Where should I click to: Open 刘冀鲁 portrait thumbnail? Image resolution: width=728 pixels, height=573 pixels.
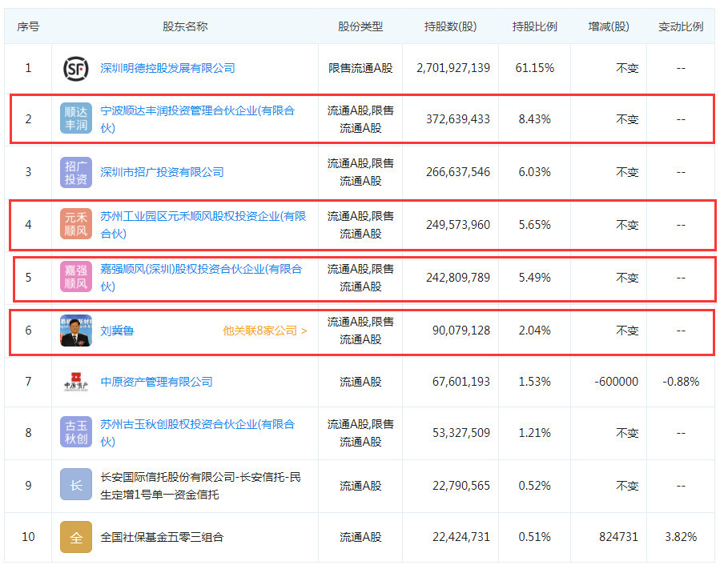coord(76,331)
